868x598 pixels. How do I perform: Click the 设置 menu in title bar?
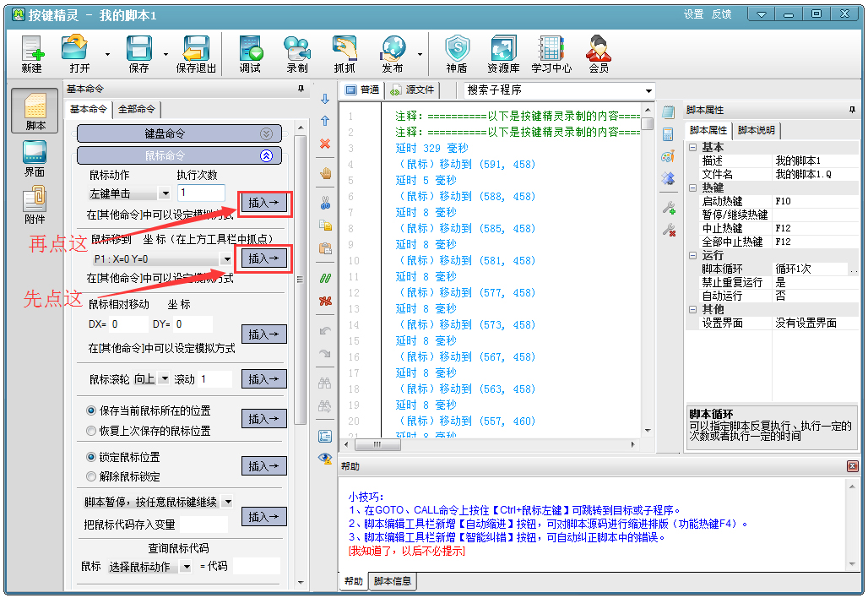coord(693,14)
